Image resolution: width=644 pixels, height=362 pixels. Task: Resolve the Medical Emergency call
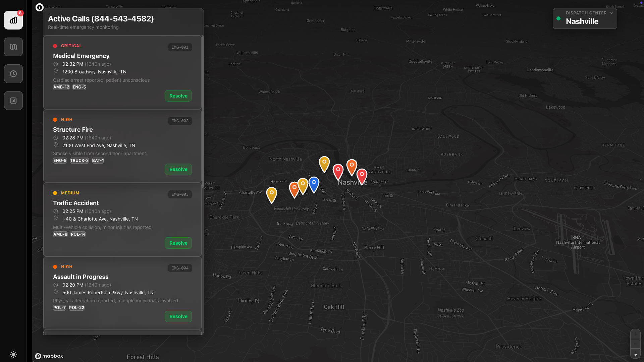[x=178, y=96]
